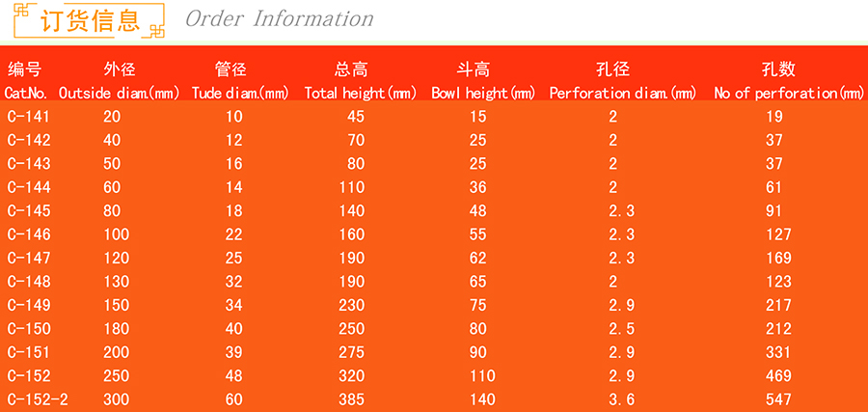This screenshot has height=412, width=868.
Task: Click the 订货信息 title heading
Action: 91,19
